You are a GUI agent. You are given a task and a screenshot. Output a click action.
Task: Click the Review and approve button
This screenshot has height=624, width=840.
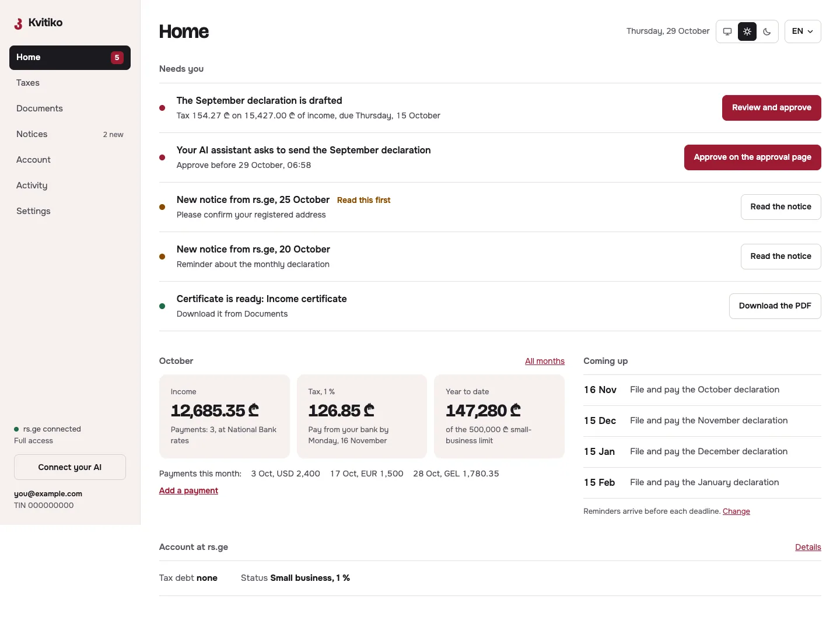[x=772, y=108]
